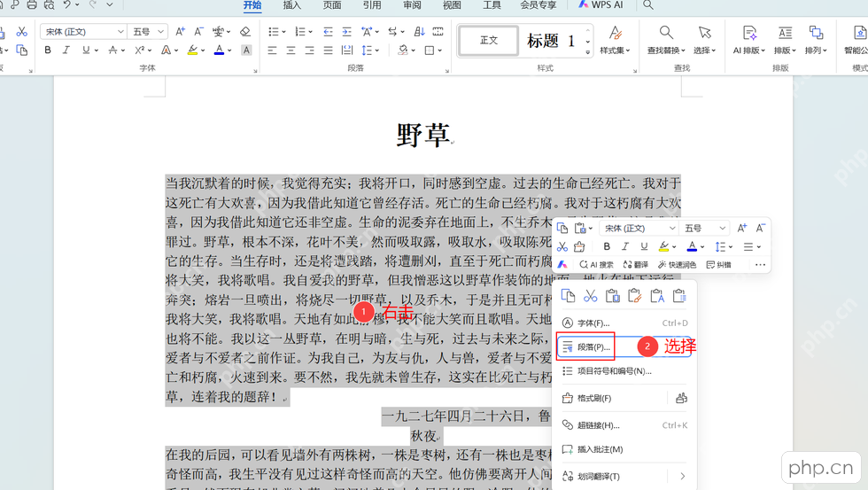Click 翻译 in the mini toolbar
Screen dimensions: 868x490
(636, 265)
